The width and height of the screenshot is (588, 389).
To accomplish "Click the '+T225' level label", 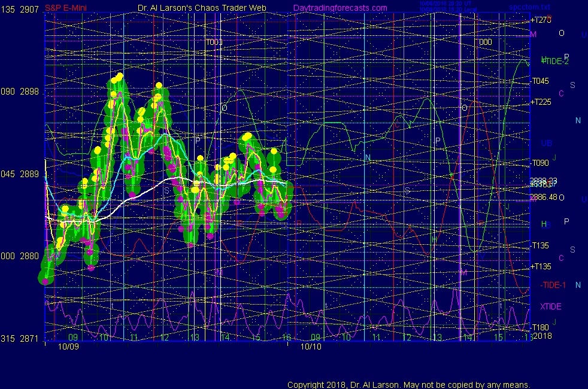I will pos(541,102).
